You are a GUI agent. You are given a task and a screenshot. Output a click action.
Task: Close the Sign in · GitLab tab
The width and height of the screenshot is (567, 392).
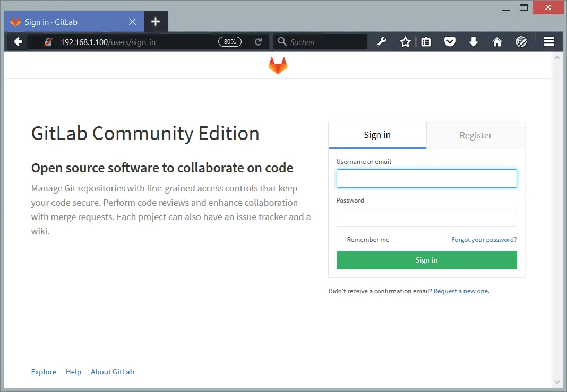click(132, 22)
